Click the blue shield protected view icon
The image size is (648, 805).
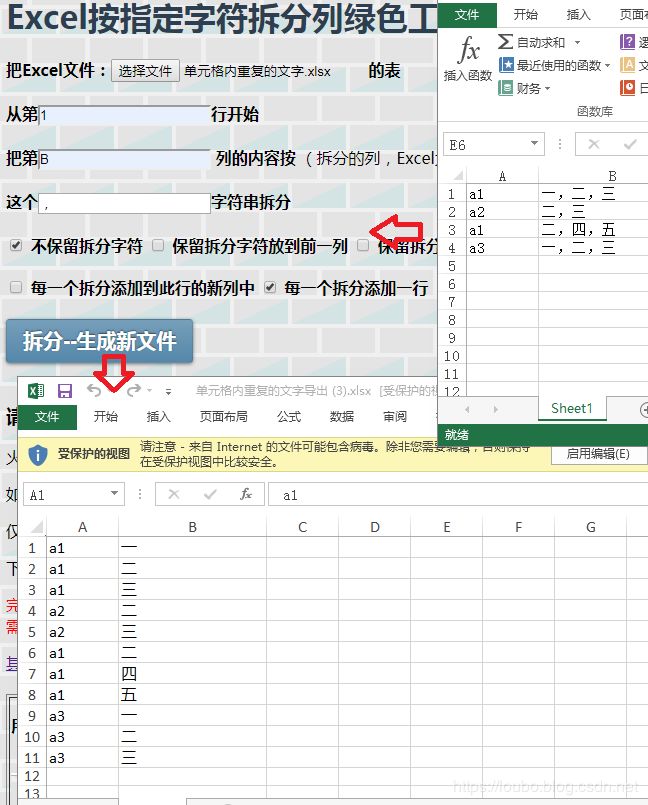pyautogui.click(x=37, y=455)
